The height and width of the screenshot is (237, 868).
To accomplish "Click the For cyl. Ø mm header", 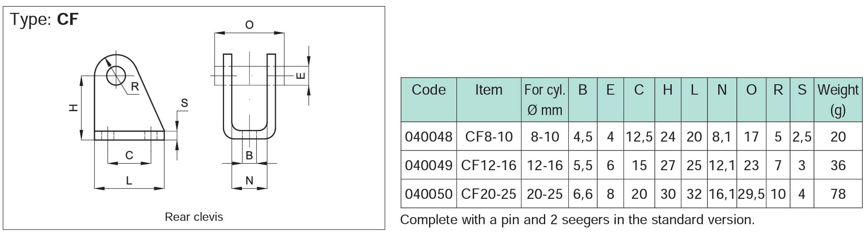I will [545, 100].
